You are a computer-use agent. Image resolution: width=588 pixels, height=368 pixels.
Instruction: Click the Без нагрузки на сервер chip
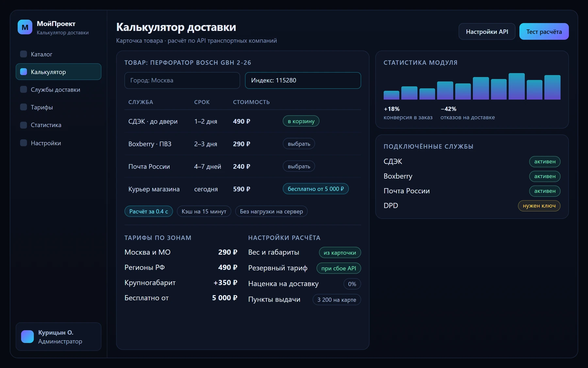click(x=271, y=211)
